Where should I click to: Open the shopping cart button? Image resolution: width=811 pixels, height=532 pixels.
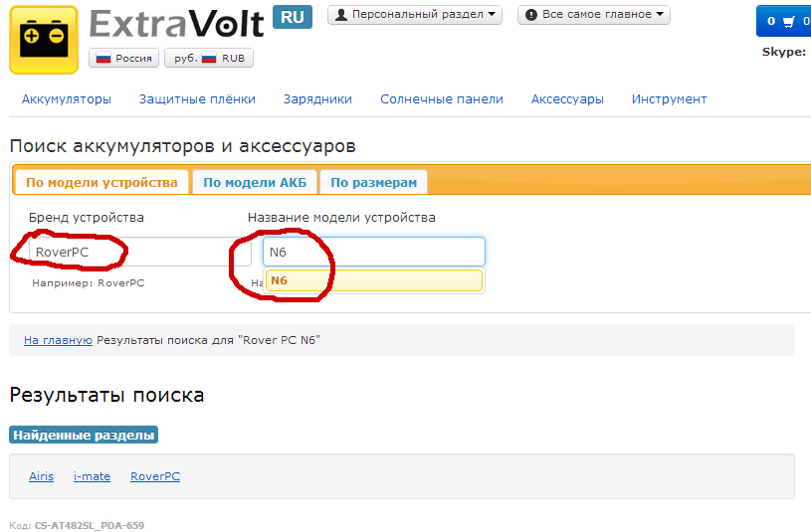tap(784, 21)
